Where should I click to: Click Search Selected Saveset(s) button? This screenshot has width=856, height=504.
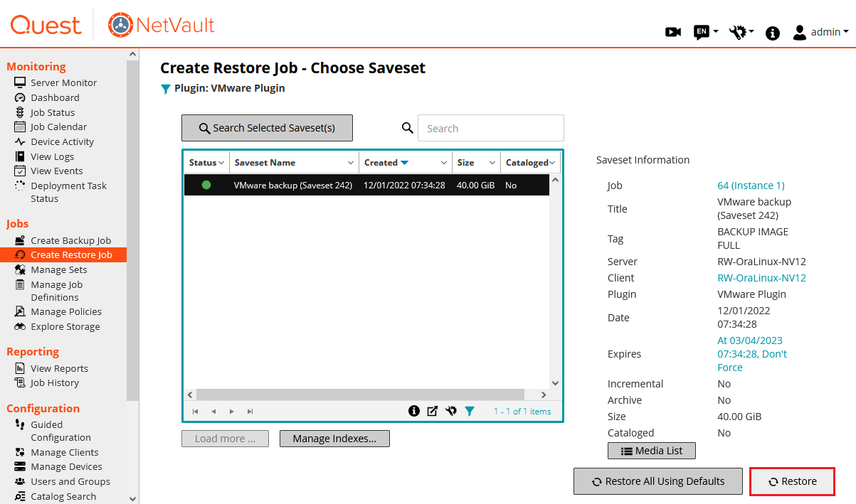tap(267, 128)
